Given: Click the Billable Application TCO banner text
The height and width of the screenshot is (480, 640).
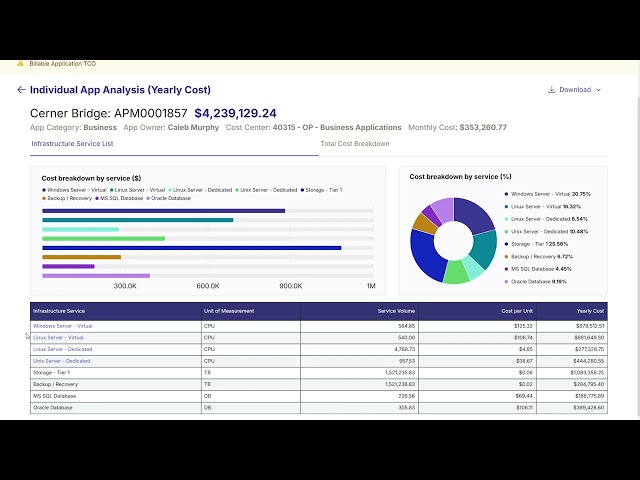Looking at the screenshot, I should coord(62,64).
